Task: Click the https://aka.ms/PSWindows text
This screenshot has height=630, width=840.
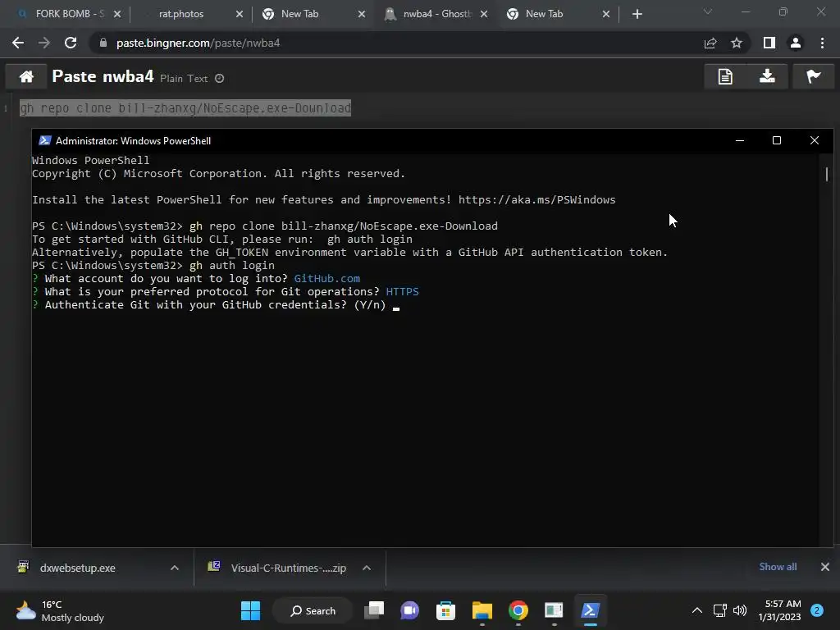Action: point(536,200)
